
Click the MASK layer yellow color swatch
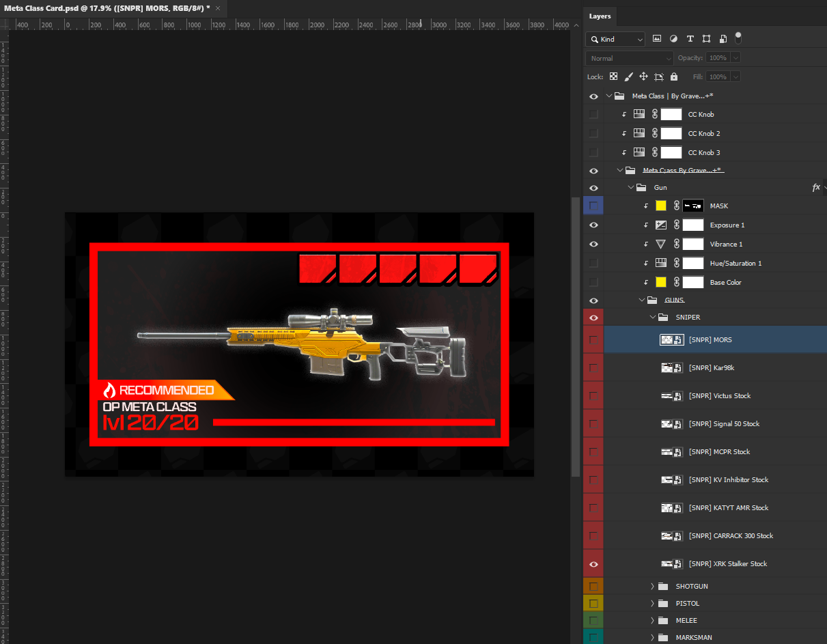point(660,206)
